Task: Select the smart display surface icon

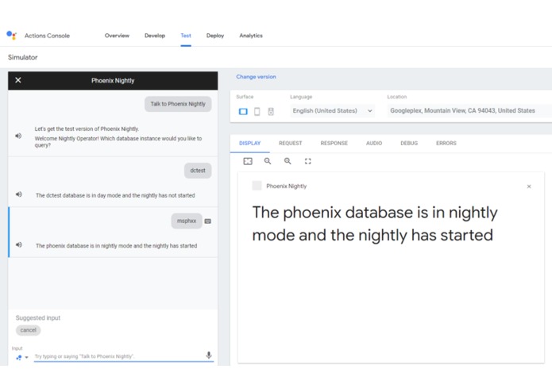Action: tap(243, 111)
